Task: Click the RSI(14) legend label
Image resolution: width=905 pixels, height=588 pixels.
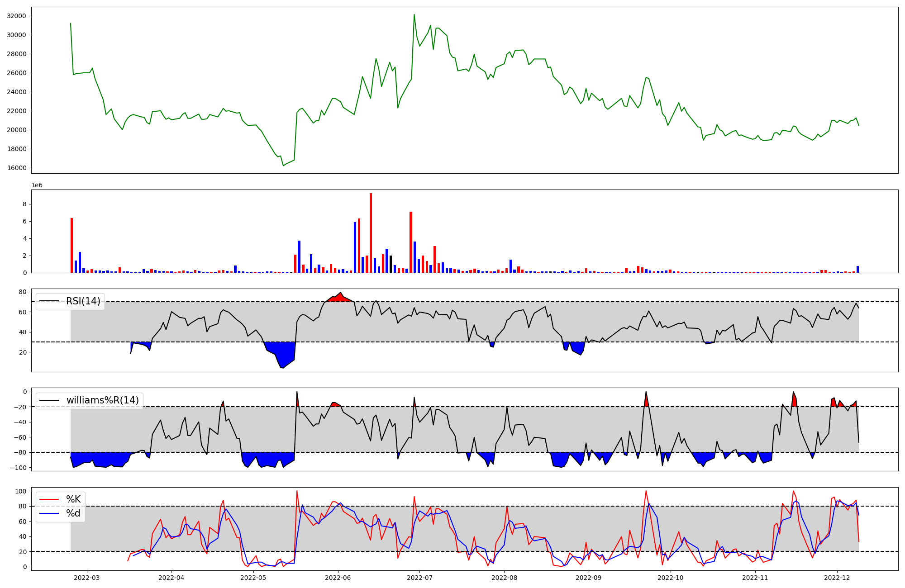Action: [83, 301]
